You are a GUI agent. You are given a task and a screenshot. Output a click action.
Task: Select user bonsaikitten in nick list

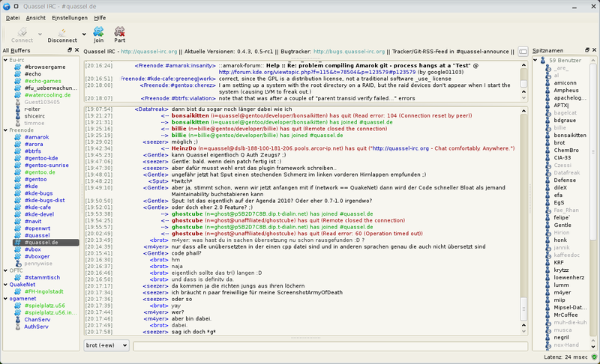[x=570, y=136]
